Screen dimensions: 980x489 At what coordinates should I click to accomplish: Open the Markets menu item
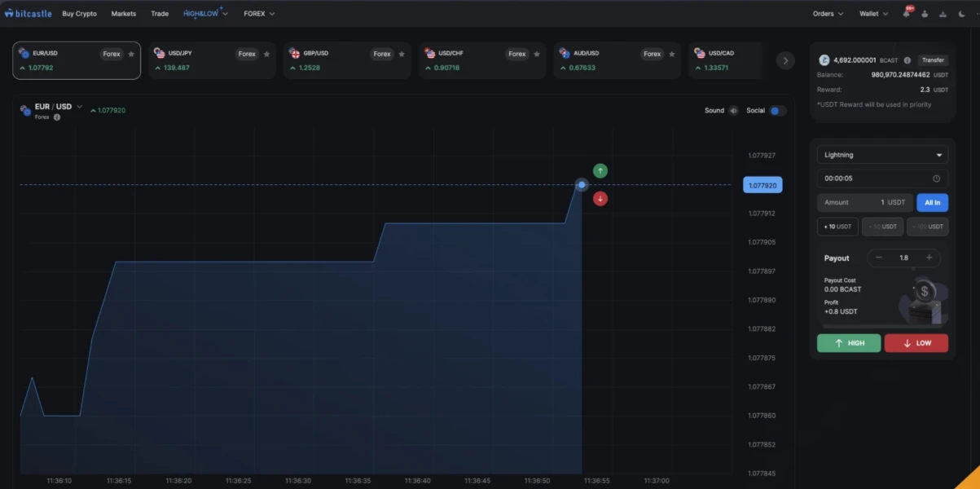pyautogui.click(x=124, y=14)
